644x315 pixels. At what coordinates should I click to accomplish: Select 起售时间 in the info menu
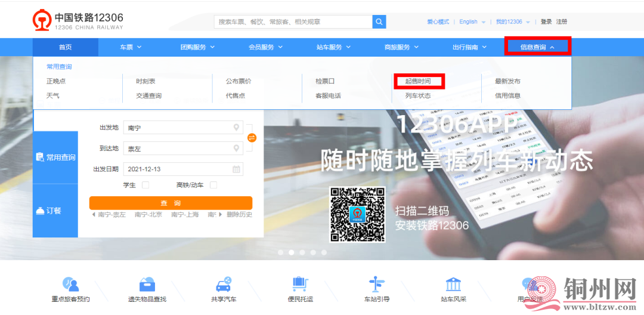point(417,81)
